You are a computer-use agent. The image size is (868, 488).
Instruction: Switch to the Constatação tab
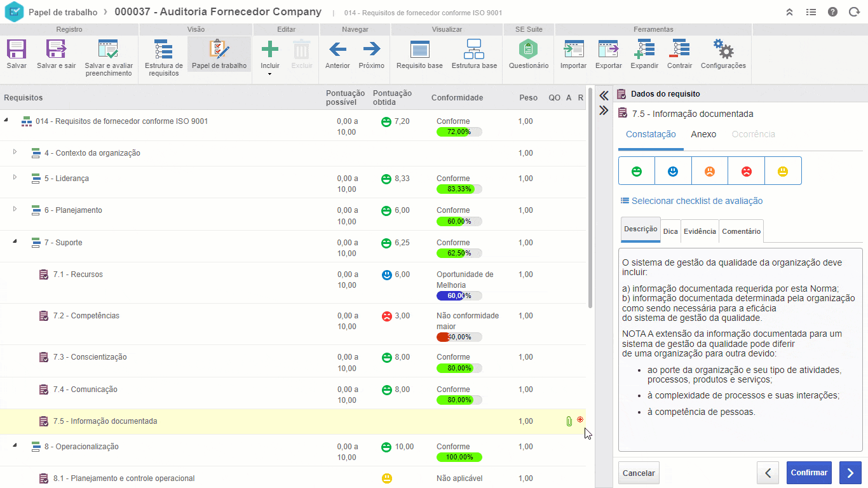(x=651, y=135)
